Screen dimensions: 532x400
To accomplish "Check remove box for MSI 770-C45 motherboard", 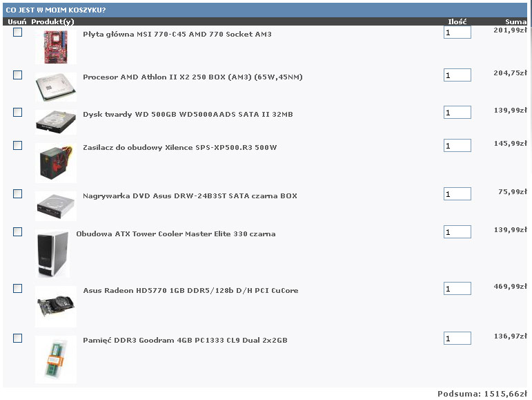I will [18, 32].
